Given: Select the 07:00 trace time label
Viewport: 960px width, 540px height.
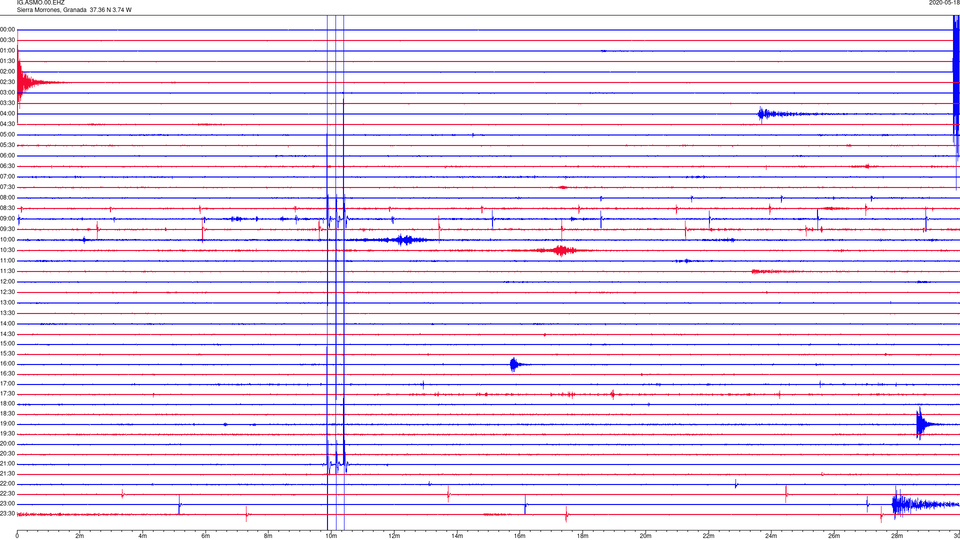Looking at the screenshot, I should pyautogui.click(x=7, y=176).
